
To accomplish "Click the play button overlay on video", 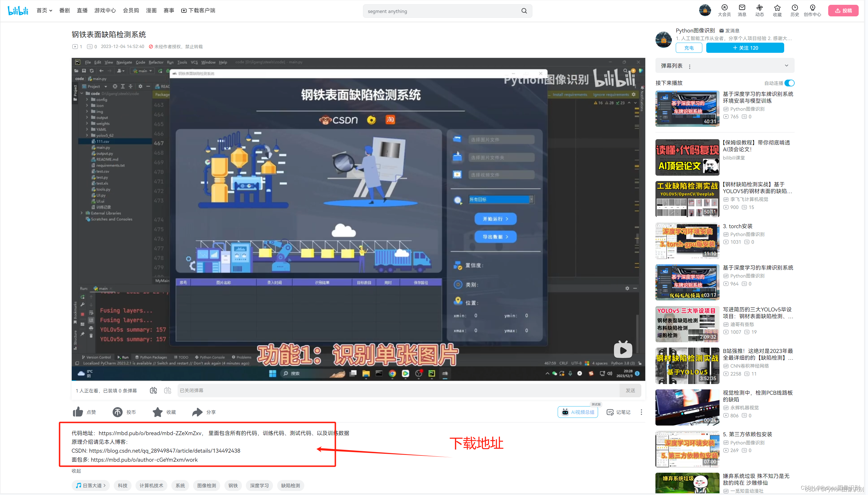I will point(623,350).
